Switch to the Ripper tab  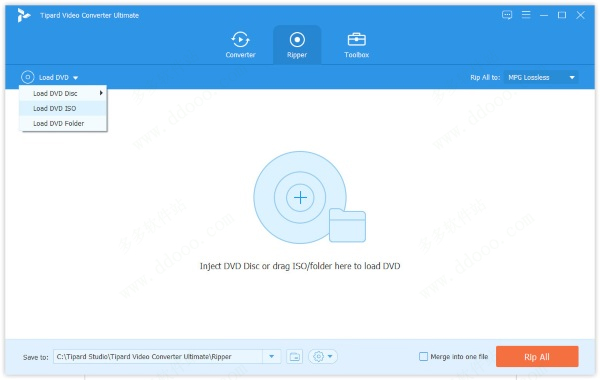click(297, 45)
